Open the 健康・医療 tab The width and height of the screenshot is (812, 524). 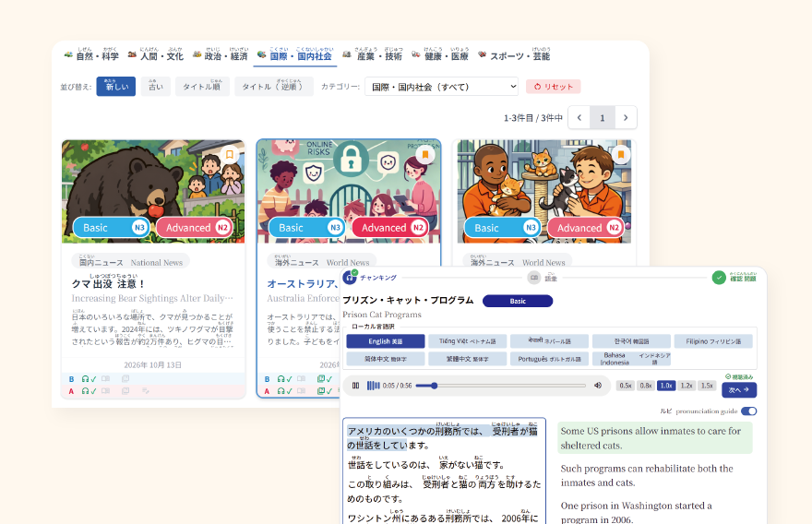pyautogui.click(x=441, y=54)
